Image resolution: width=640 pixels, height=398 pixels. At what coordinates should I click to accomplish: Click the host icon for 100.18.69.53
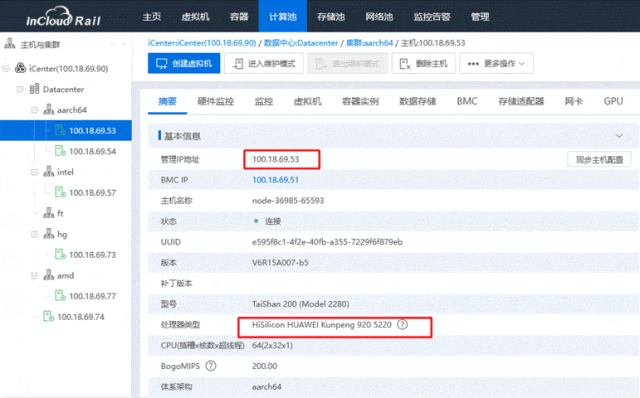[60, 130]
